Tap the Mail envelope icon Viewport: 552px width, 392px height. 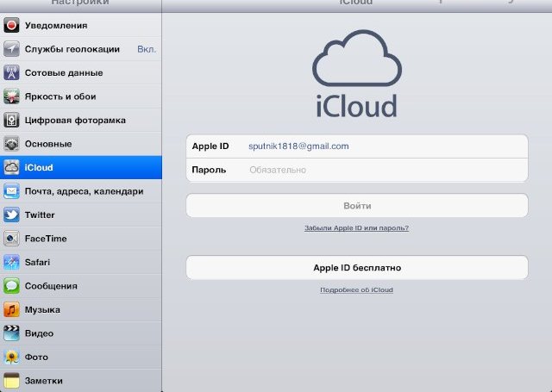click(x=11, y=191)
